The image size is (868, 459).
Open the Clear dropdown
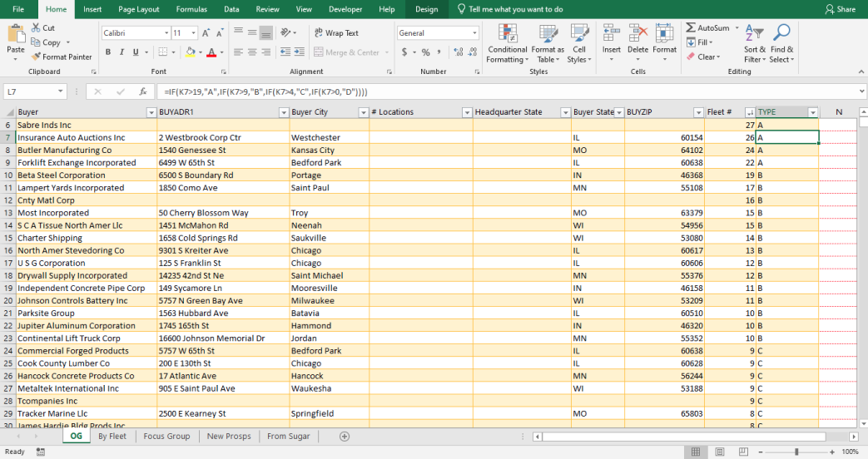pos(703,57)
